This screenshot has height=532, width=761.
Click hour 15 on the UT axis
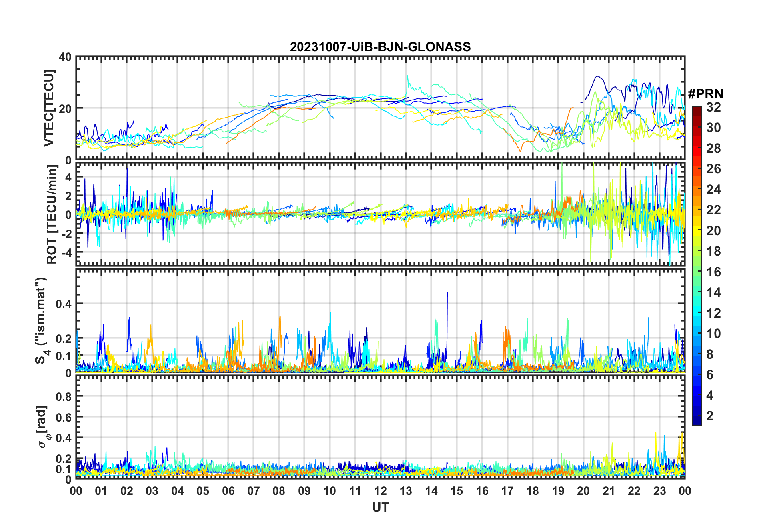click(457, 491)
